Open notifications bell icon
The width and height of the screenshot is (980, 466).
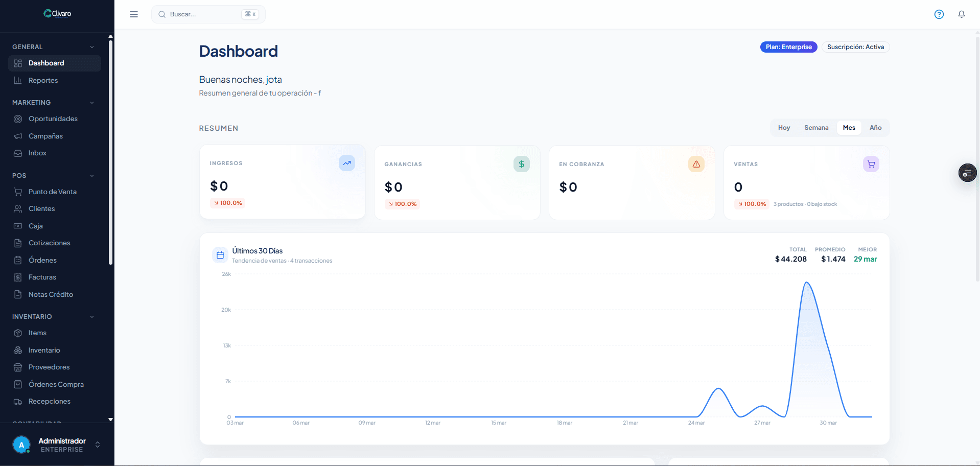pyautogui.click(x=961, y=14)
